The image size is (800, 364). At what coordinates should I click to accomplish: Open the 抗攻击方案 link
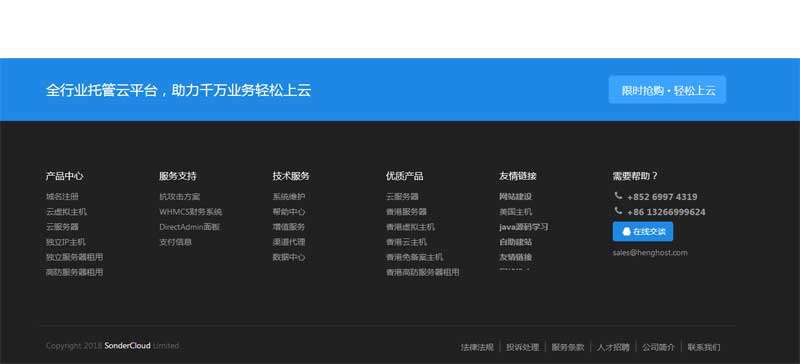180,197
